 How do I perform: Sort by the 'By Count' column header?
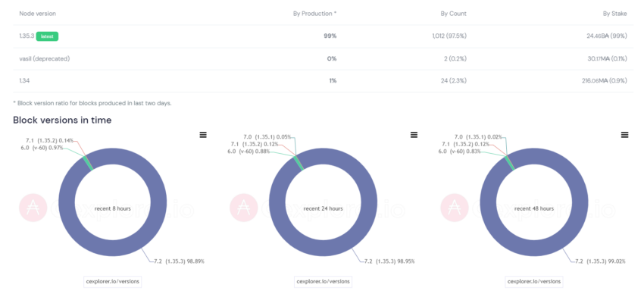tap(453, 14)
